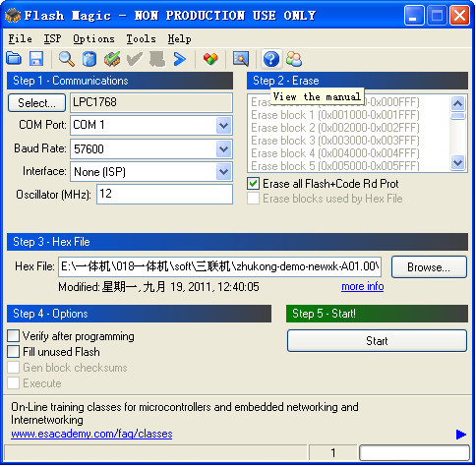The image size is (476, 467).
Task: Click the colored cubes toolbar icon
Action: pyautogui.click(x=210, y=59)
